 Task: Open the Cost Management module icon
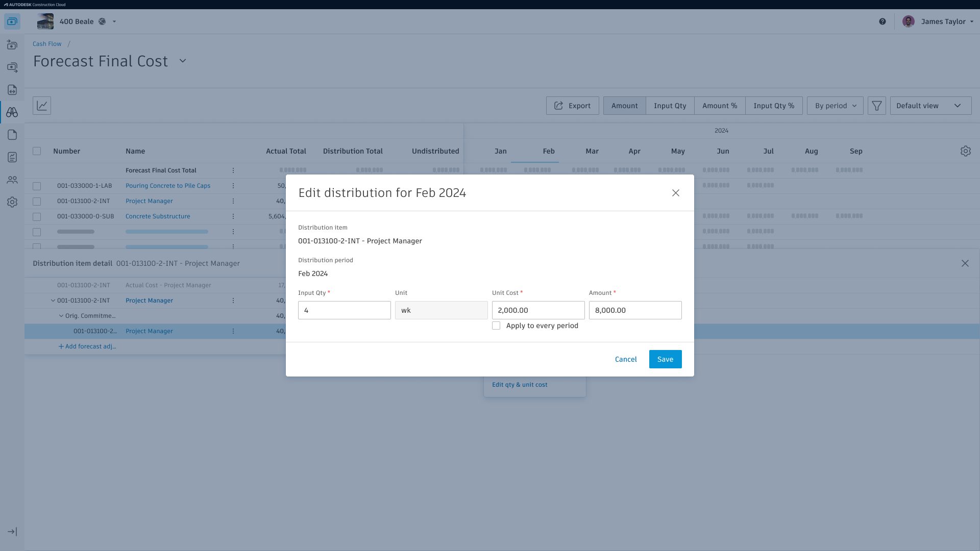[x=12, y=21]
